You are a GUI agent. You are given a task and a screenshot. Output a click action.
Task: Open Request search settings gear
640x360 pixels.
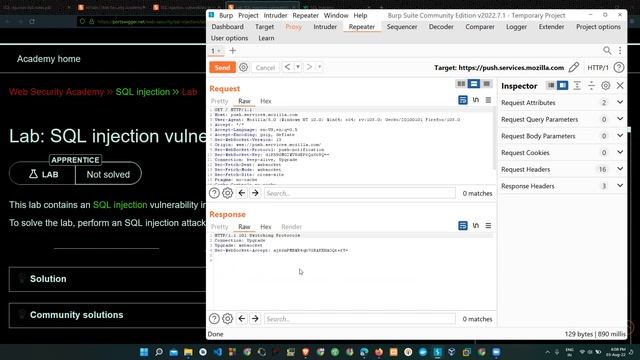click(x=227, y=193)
